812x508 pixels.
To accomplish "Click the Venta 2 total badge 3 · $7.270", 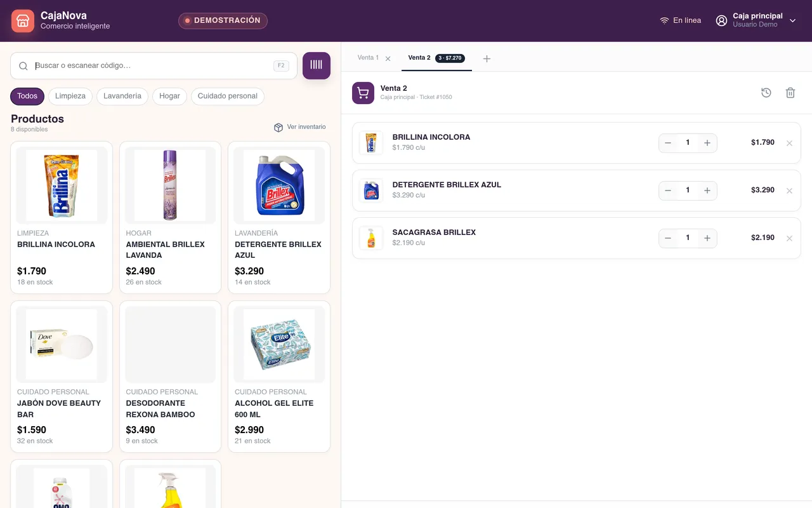I will (450, 58).
